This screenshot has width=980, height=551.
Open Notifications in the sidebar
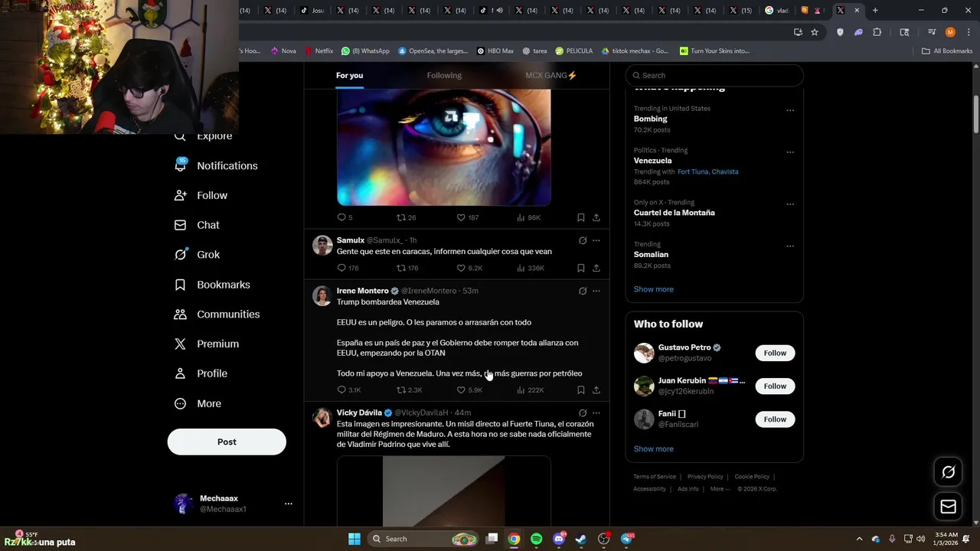coord(217,165)
